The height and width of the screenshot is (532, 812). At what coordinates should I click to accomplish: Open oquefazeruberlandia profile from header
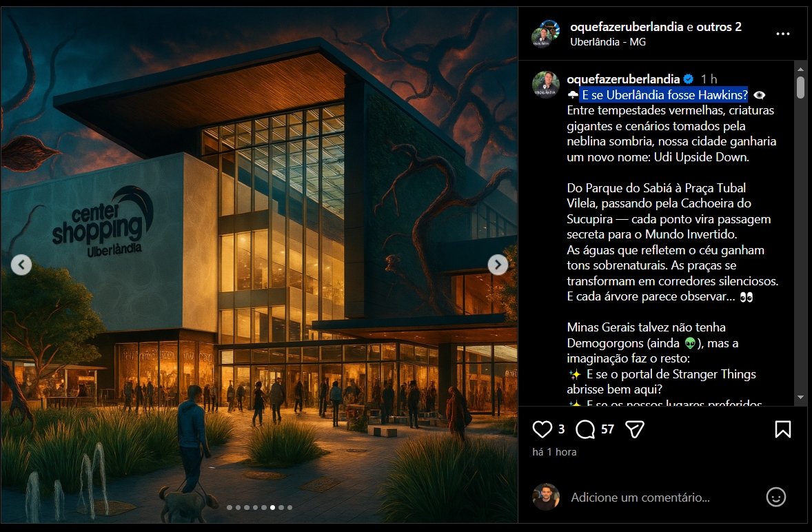626,27
